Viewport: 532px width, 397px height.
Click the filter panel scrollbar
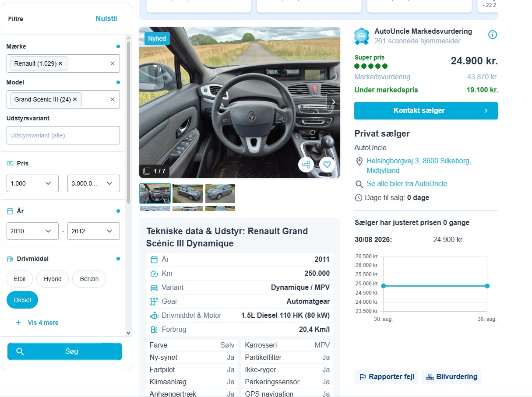click(128, 123)
